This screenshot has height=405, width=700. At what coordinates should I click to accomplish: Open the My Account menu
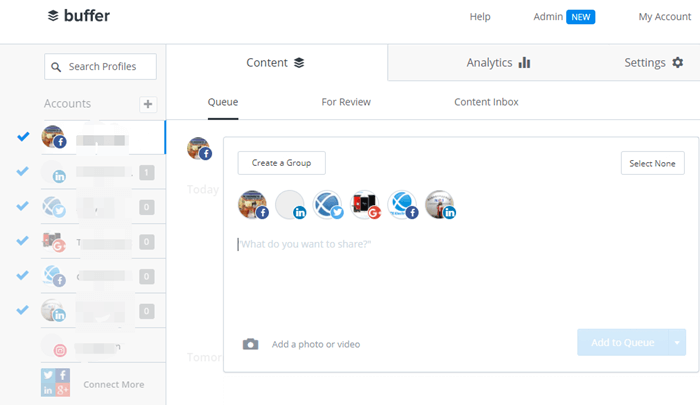click(x=665, y=17)
